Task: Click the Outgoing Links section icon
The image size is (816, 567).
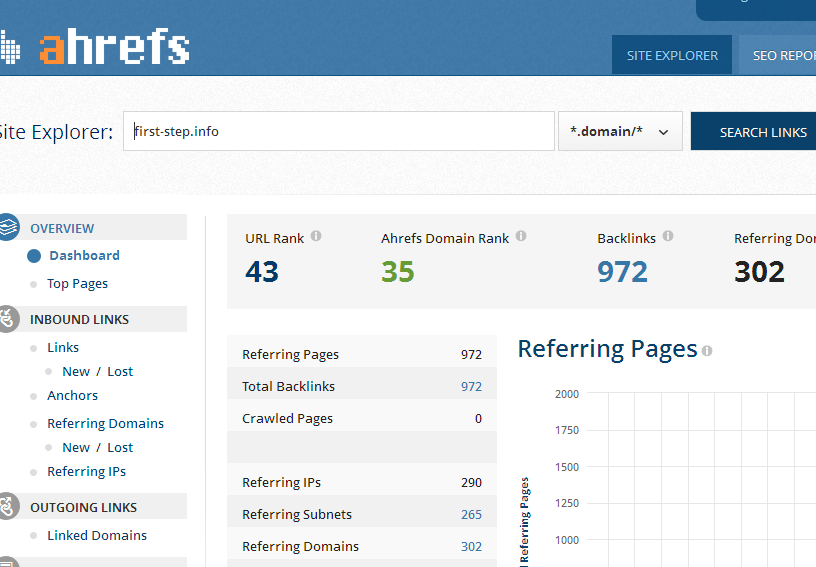Action: point(7,506)
